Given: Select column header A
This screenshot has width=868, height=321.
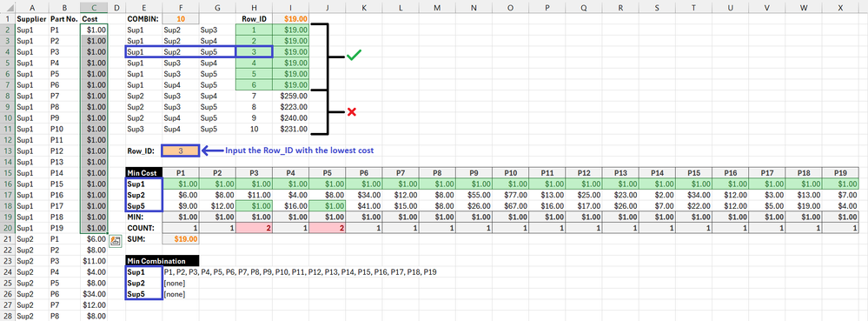Looking at the screenshot, I should (32, 7).
